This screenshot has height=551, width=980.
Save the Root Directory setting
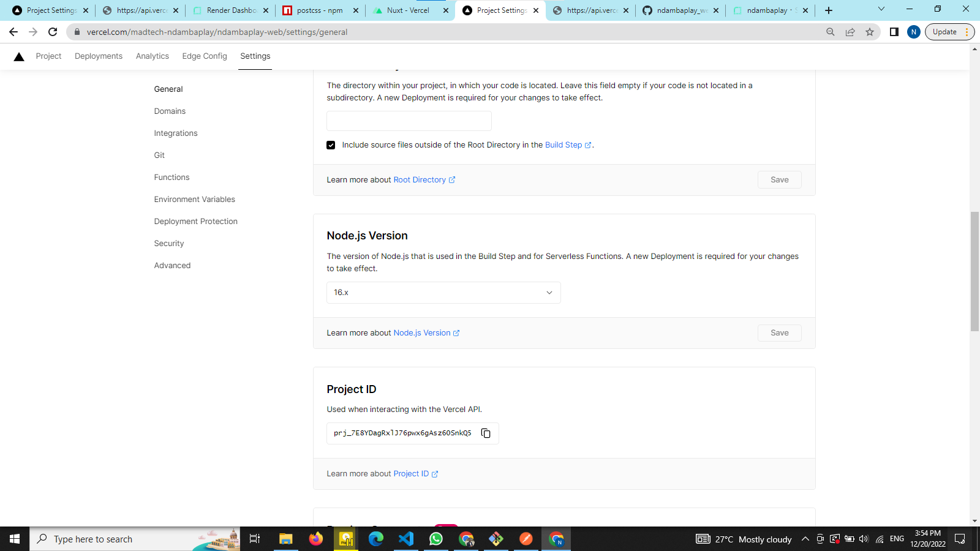(x=779, y=180)
